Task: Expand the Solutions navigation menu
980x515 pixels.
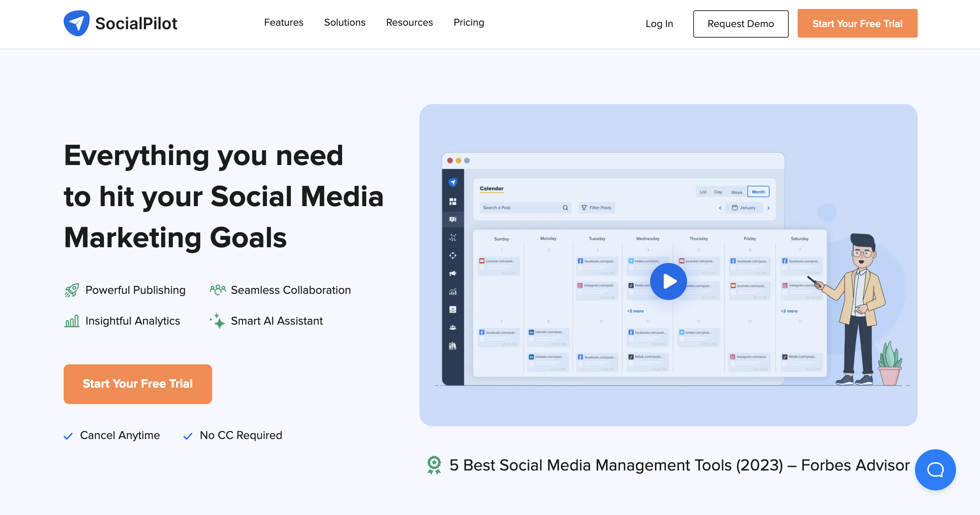Action: pos(344,23)
